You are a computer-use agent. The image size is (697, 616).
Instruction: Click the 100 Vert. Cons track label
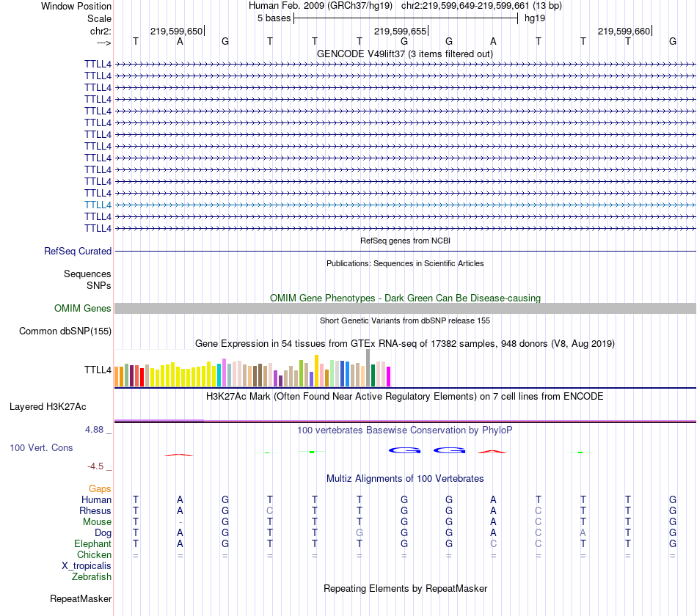coord(41,448)
